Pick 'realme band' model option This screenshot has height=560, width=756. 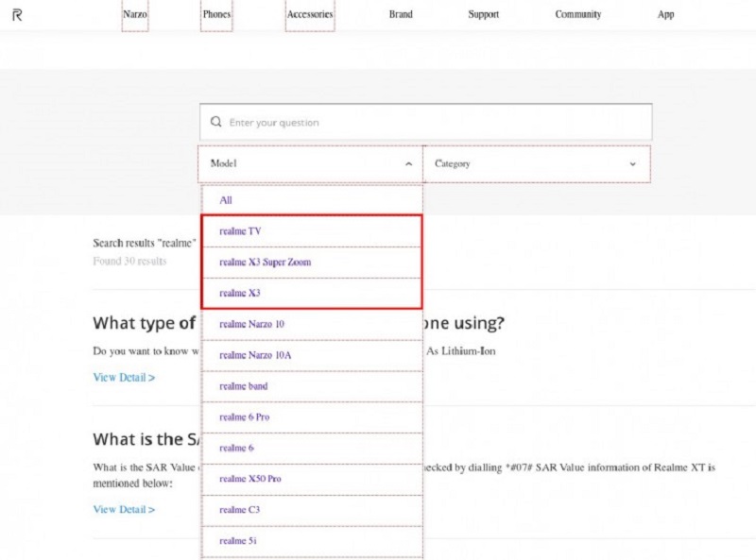click(x=312, y=386)
